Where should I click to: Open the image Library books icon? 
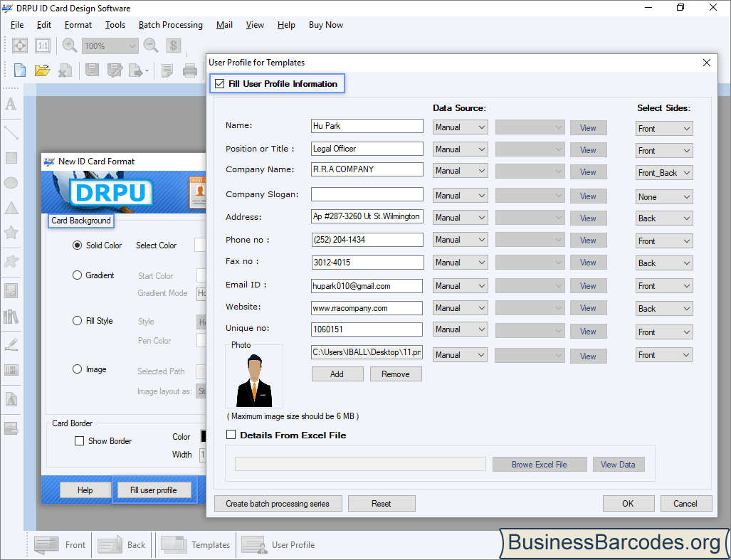coord(11,317)
